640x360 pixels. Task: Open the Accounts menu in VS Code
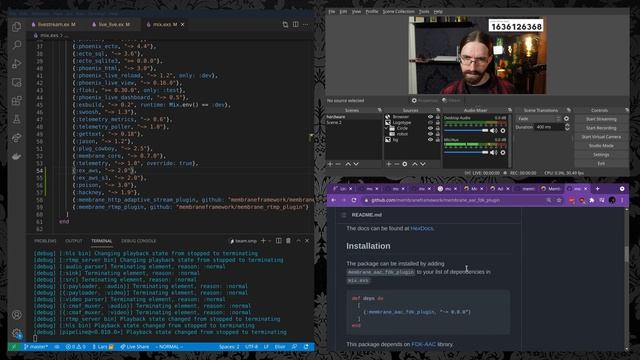click(17, 315)
